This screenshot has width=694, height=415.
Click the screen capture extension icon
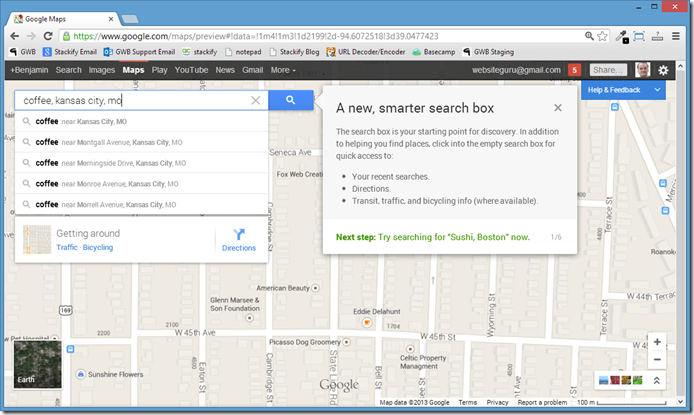pos(639,36)
